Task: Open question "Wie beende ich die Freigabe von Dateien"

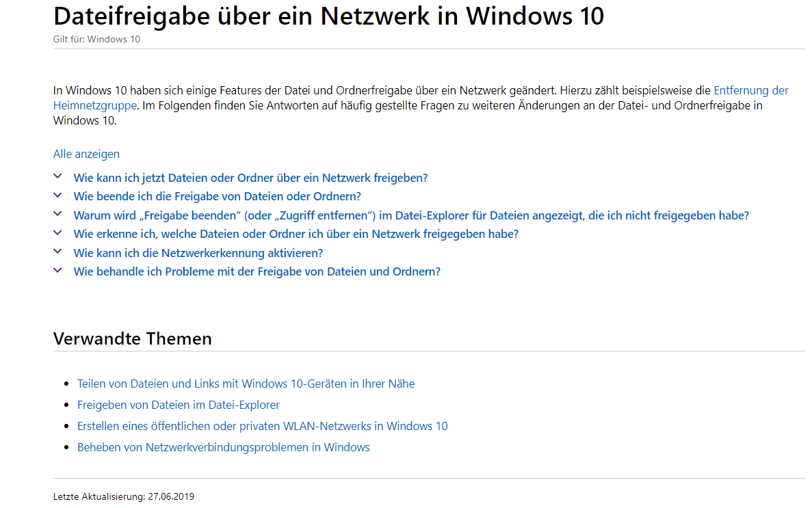Action: point(218,196)
